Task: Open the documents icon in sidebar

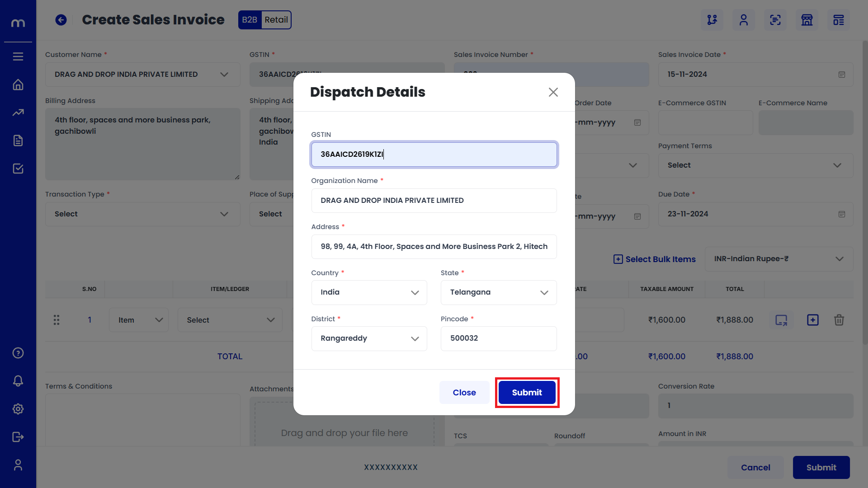Action: 18,141
